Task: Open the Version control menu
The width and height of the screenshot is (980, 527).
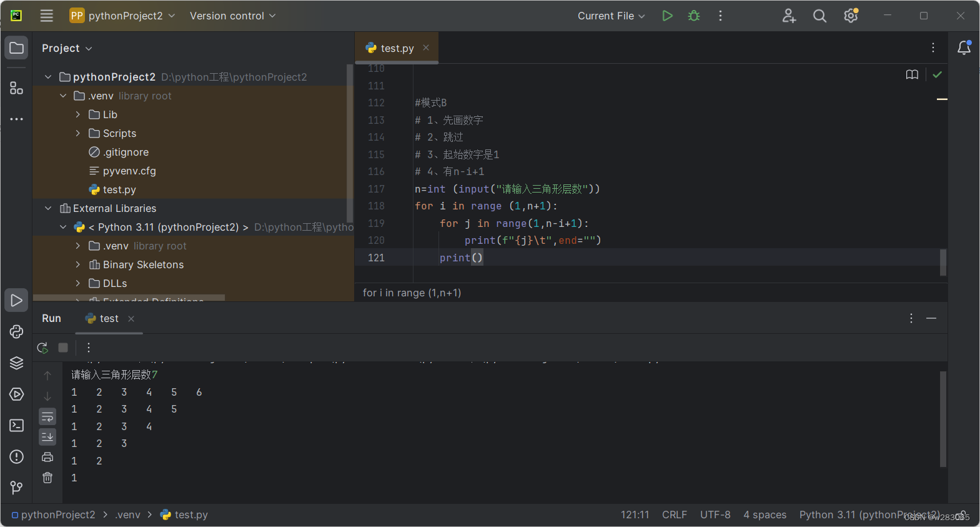Action: tap(232, 16)
